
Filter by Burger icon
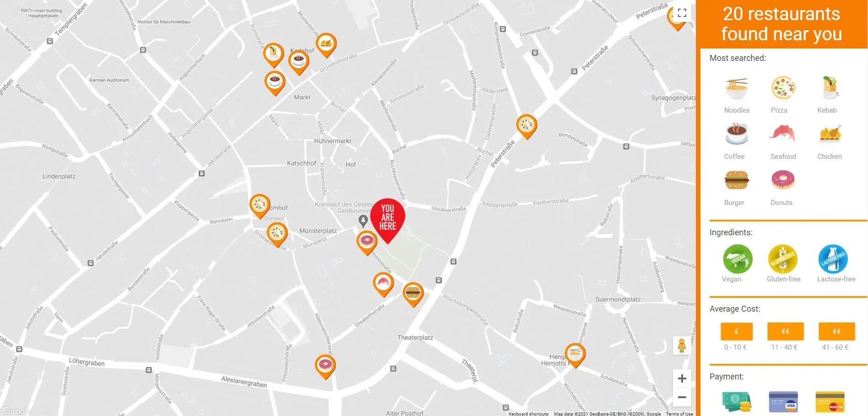(737, 180)
